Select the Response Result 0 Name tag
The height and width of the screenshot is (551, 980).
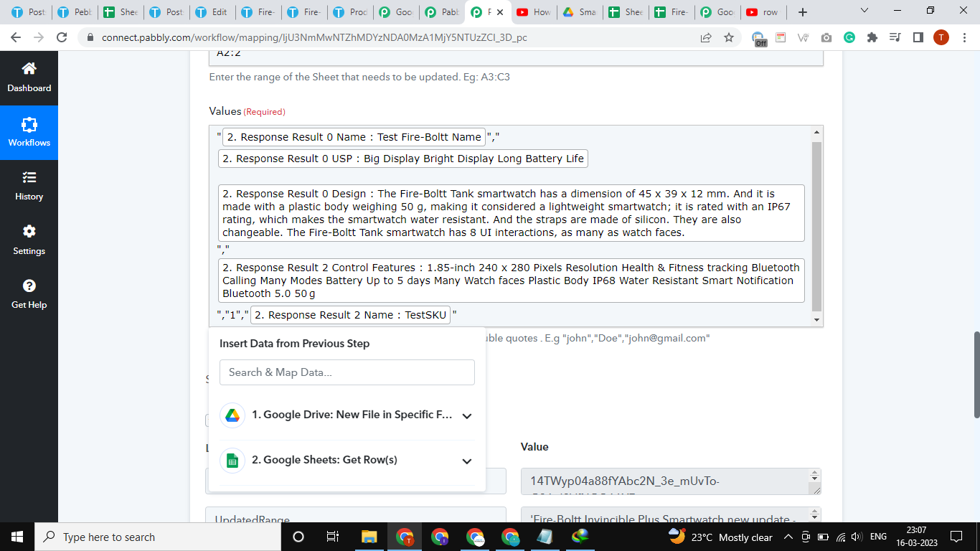(x=354, y=137)
